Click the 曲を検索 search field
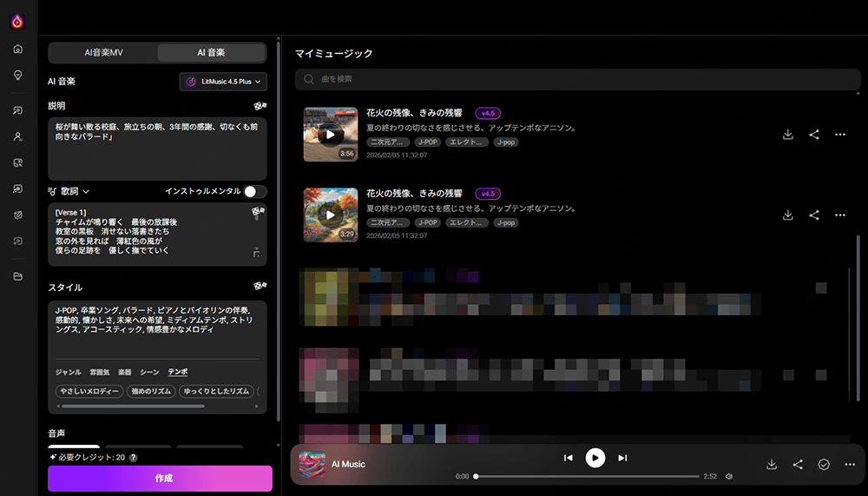This screenshot has height=496, width=868. [x=577, y=79]
